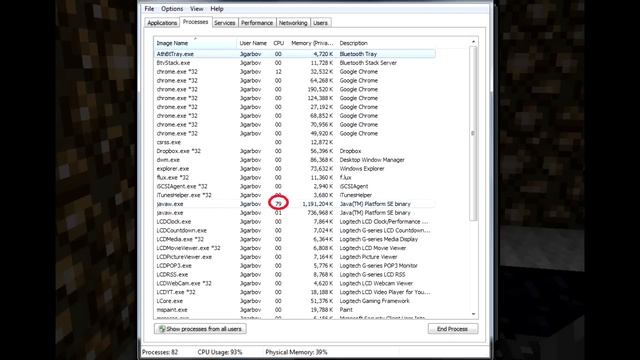Image resolution: width=640 pixels, height=360 pixels.
Task: Switch to the Services tab
Action: click(224, 23)
